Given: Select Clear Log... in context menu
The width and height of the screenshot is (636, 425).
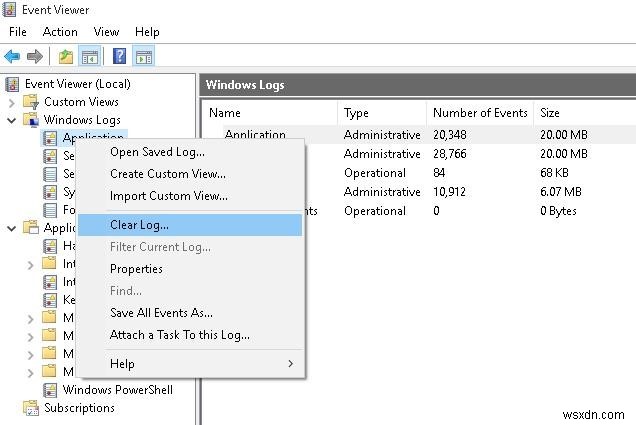Looking at the screenshot, I should coord(190,225).
